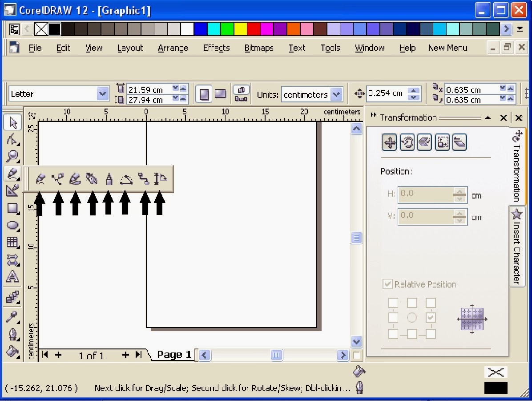Open the paper size dropdown showing Letter
The width and height of the screenshot is (532, 401).
coord(103,94)
